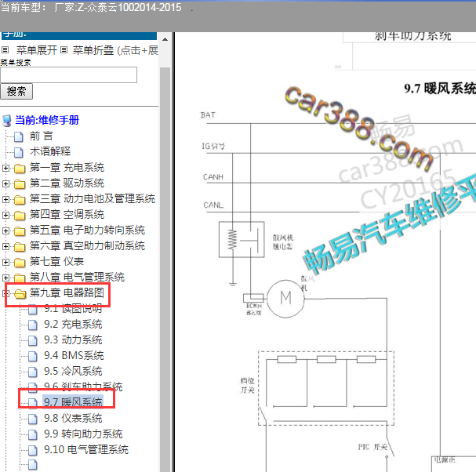Expand 第四章 空调系统 with the plus box
The width and height of the screenshot is (476, 472).
point(5,215)
